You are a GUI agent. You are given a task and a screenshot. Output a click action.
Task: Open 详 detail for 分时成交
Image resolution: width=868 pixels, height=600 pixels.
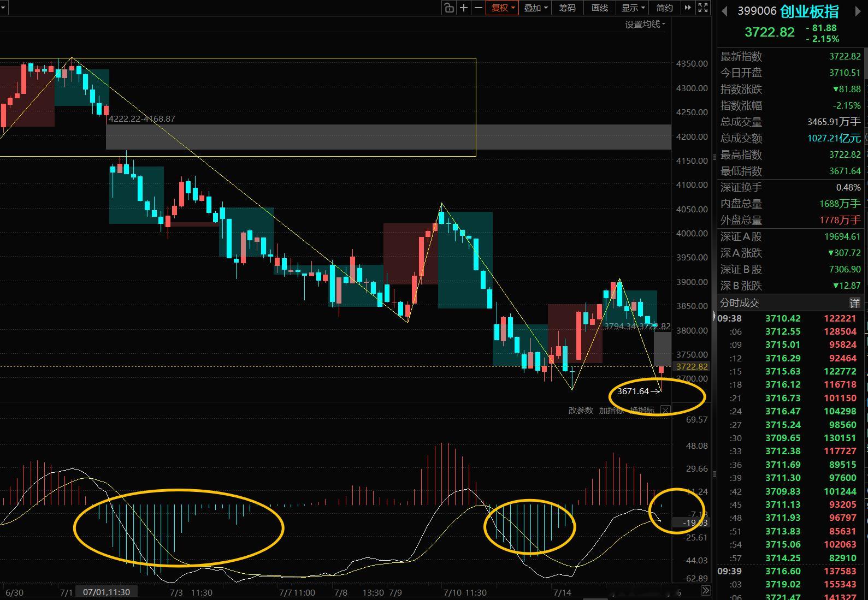[x=855, y=303]
